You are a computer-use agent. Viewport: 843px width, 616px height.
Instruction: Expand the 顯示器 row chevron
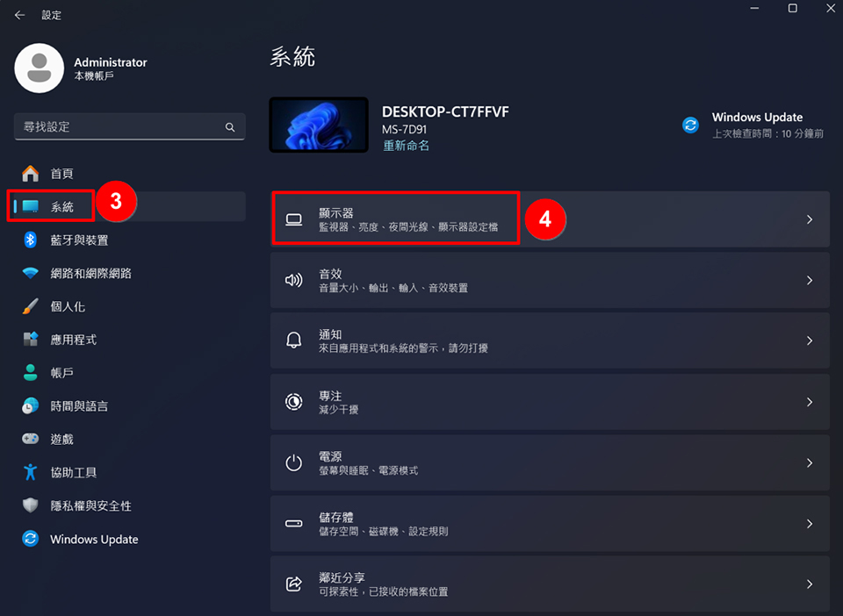pyautogui.click(x=809, y=219)
